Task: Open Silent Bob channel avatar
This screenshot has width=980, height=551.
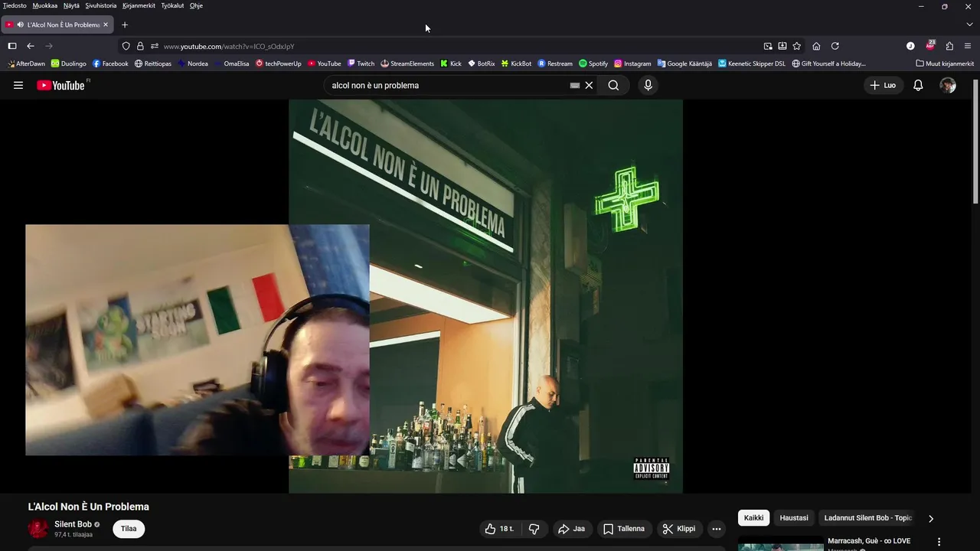Action: tap(38, 529)
